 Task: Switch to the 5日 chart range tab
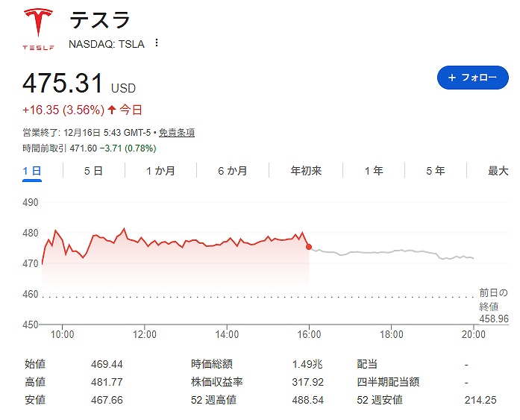click(93, 171)
